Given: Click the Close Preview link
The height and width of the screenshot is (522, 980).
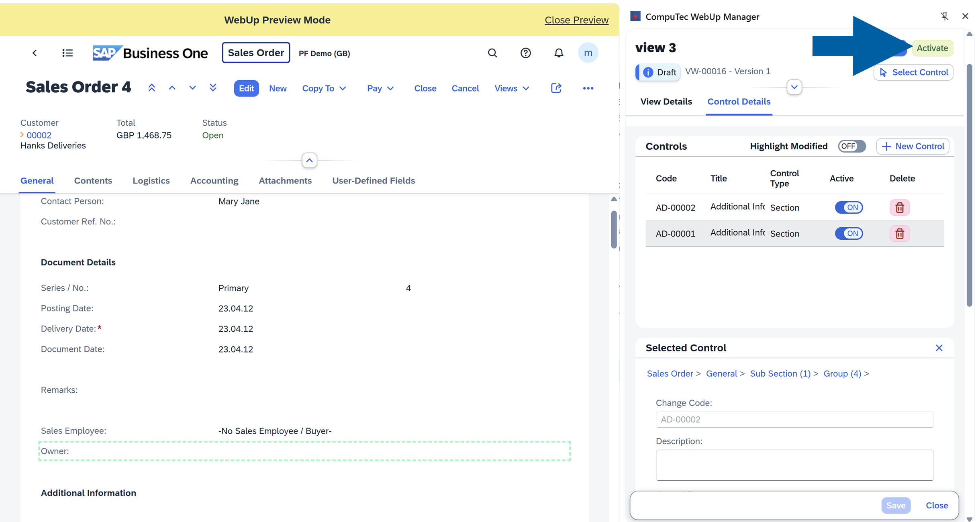Looking at the screenshot, I should point(576,20).
